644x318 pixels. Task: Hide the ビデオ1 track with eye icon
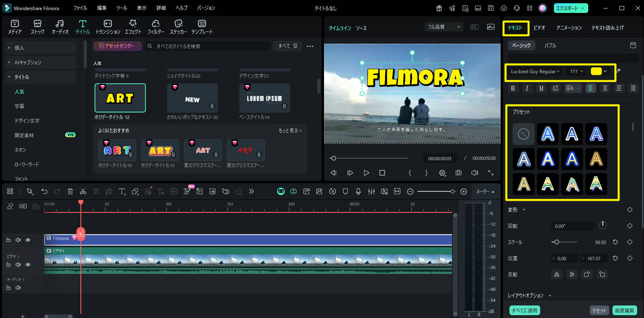point(28,265)
